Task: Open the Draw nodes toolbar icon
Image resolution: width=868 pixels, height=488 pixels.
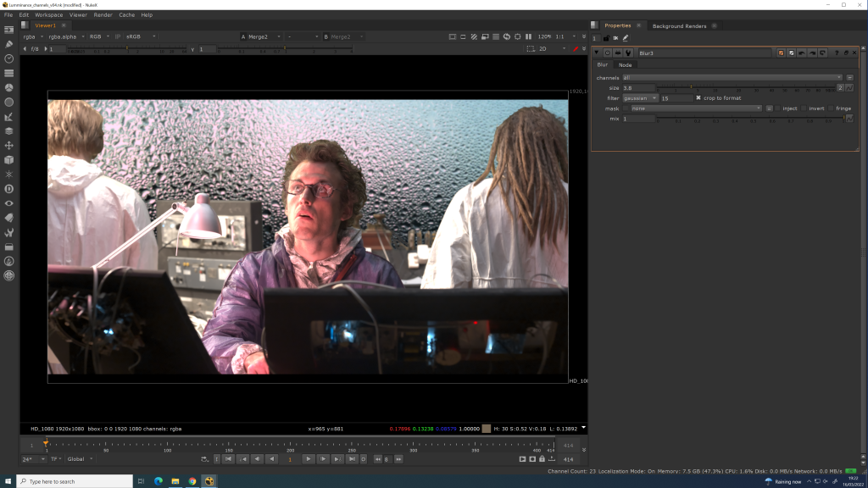Action: point(8,44)
